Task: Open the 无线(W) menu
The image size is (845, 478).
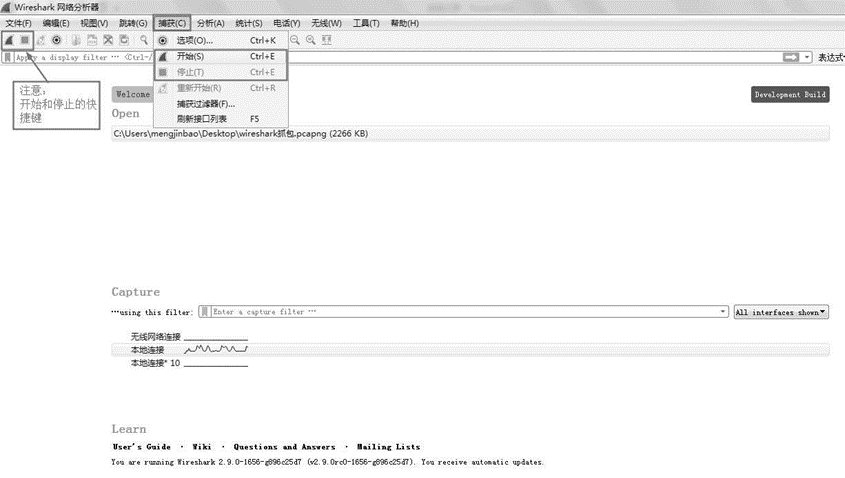Action: [327, 23]
